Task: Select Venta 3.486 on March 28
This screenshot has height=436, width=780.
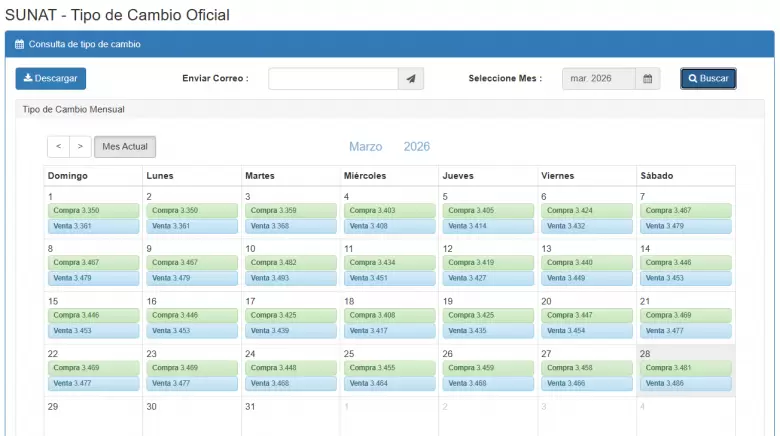Action: (685, 383)
